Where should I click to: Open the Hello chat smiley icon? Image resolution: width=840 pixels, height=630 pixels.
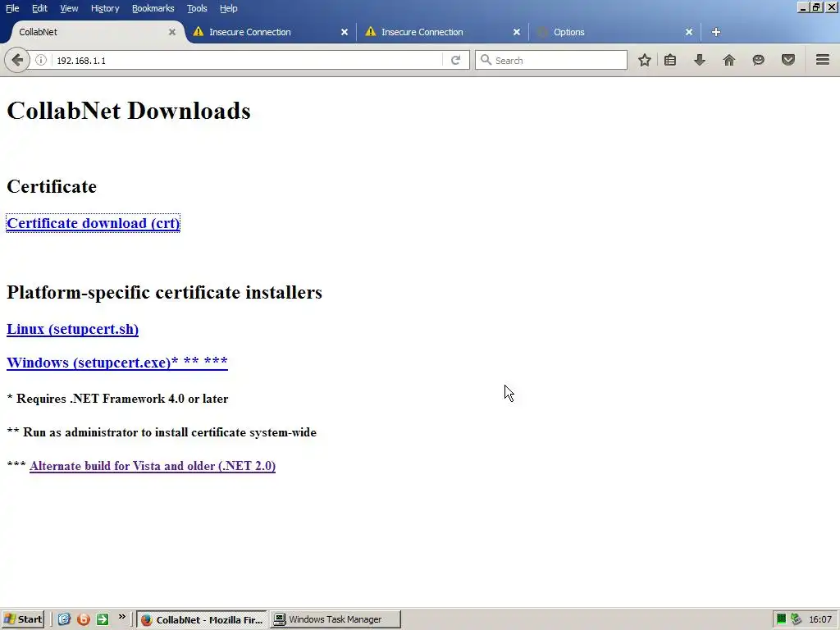point(758,60)
